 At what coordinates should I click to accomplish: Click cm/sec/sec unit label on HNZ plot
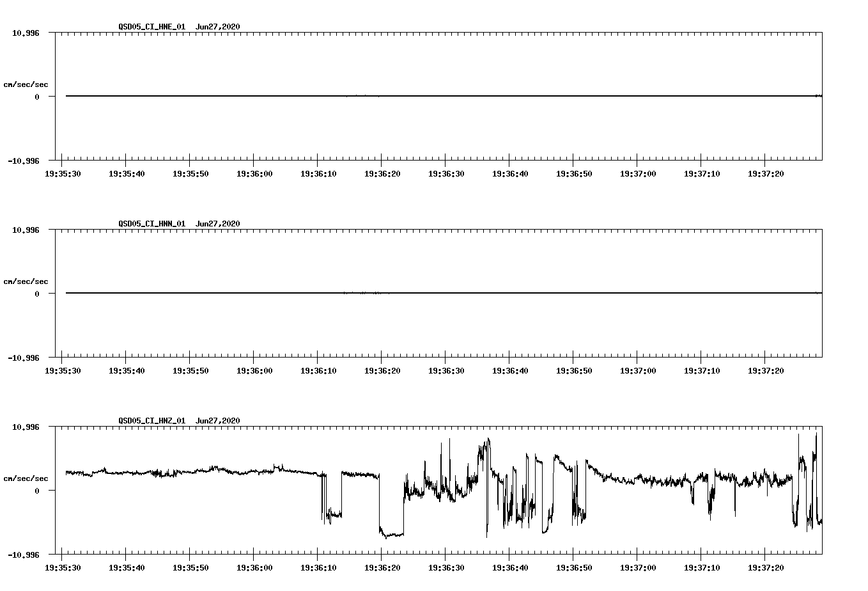pyautogui.click(x=26, y=478)
